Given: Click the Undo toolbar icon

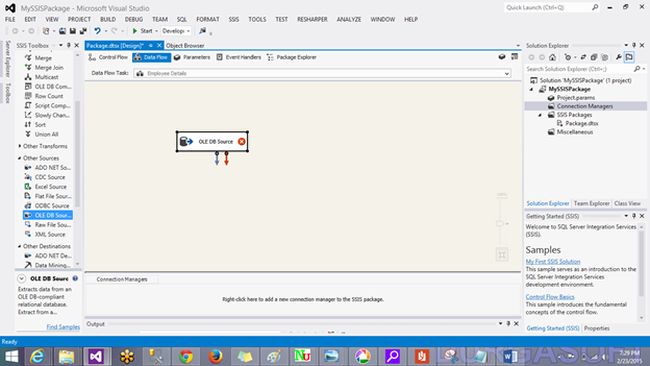Looking at the screenshot, I should coord(97,31).
